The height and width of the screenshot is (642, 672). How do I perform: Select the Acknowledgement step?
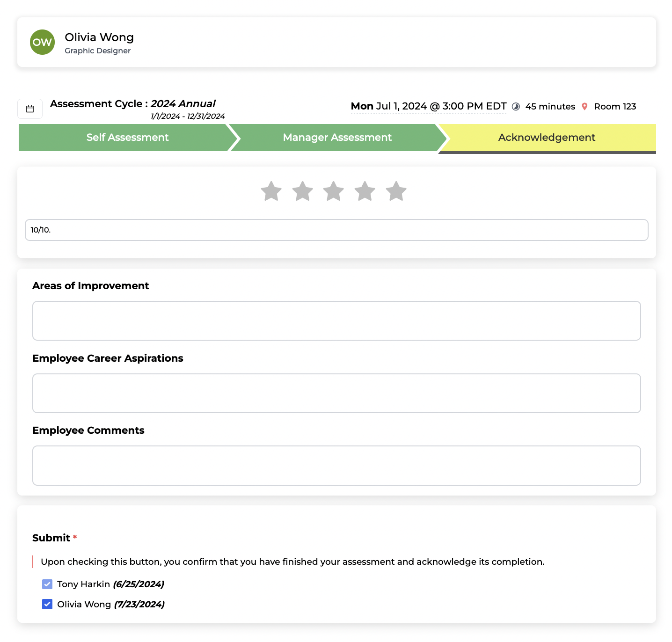coord(547,138)
